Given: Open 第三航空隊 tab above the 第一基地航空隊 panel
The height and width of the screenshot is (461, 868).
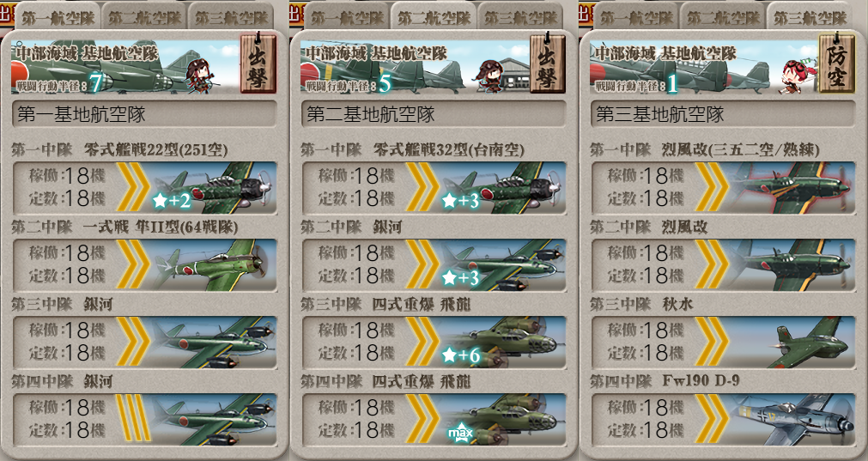Looking at the screenshot, I should click(x=232, y=17).
